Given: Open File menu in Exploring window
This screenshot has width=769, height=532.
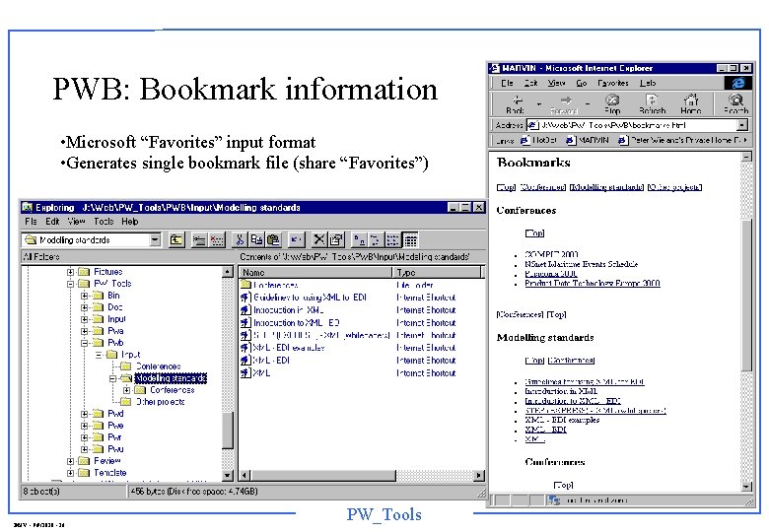Looking at the screenshot, I should [x=31, y=222].
